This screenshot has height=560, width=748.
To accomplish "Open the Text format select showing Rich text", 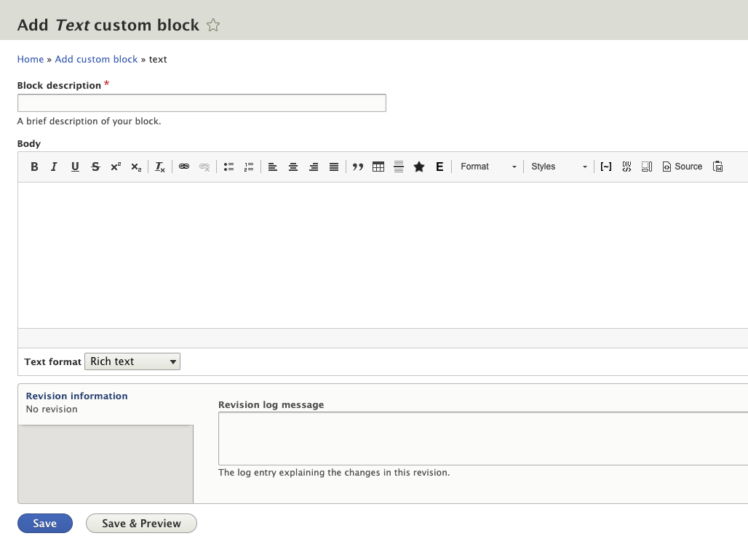I will (x=132, y=361).
